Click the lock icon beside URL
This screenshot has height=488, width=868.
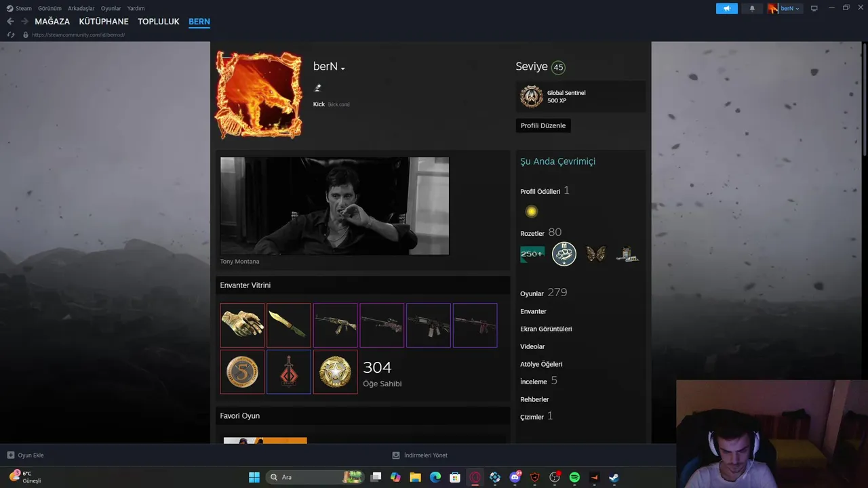26,35
